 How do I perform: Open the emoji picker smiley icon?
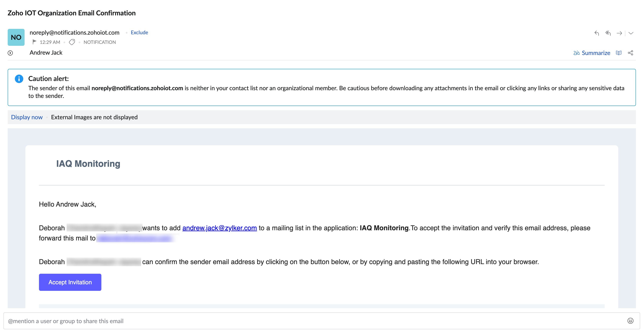pos(631,321)
